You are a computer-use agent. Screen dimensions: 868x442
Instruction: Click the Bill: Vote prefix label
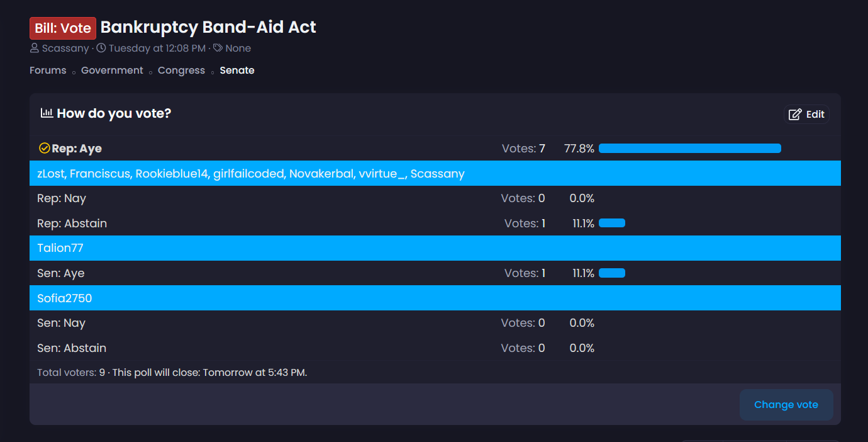63,28
